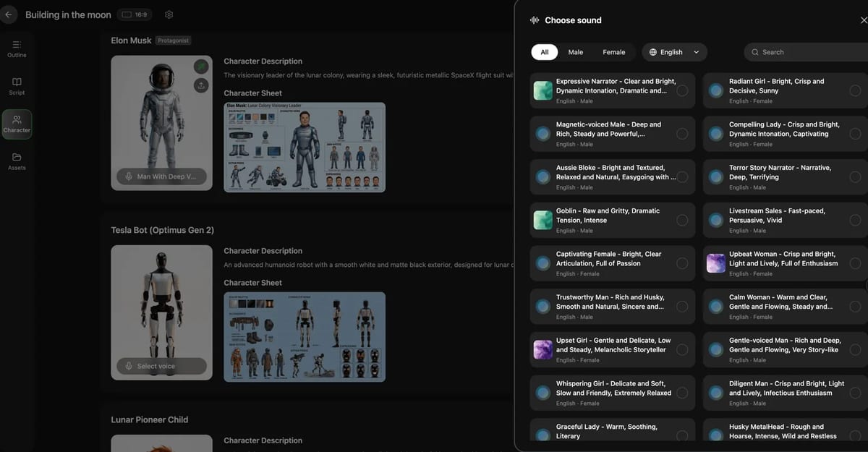868x452 pixels.
Task: Click the Goblin voice avatar
Action: (543, 220)
